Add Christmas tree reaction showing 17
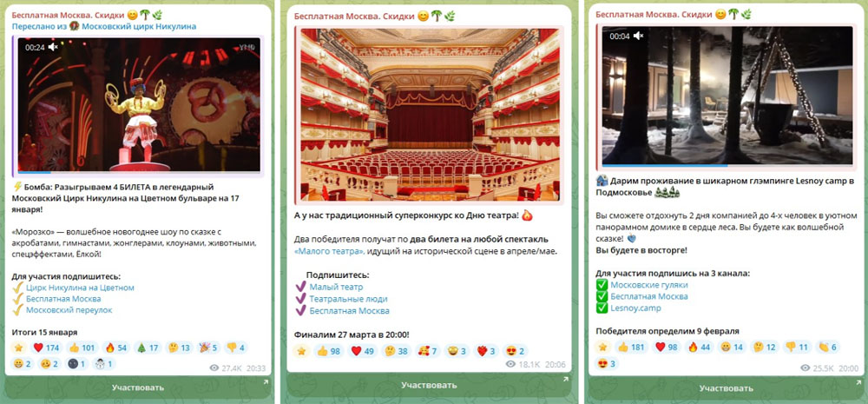The height and width of the screenshot is (404, 868). pyautogui.click(x=148, y=348)
